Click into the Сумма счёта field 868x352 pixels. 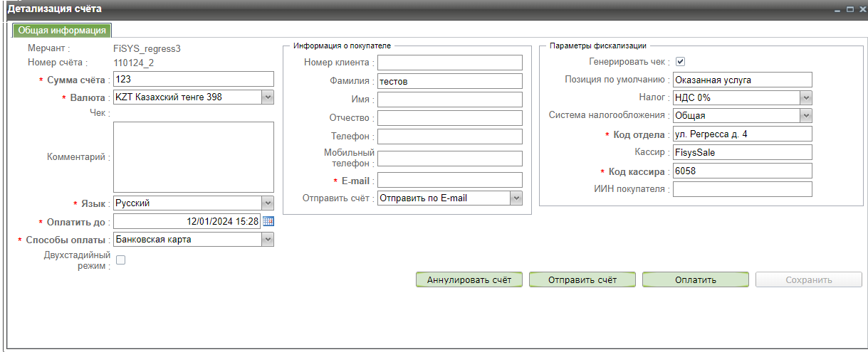193,80
